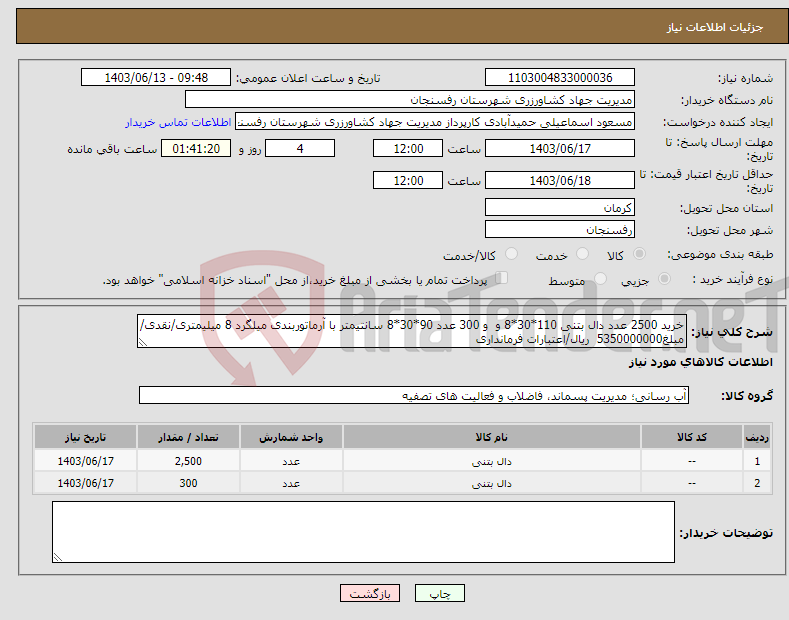This screenshot has height=620, width=789.
Task: Click the ردیف column header
Action: pos(757,437)
